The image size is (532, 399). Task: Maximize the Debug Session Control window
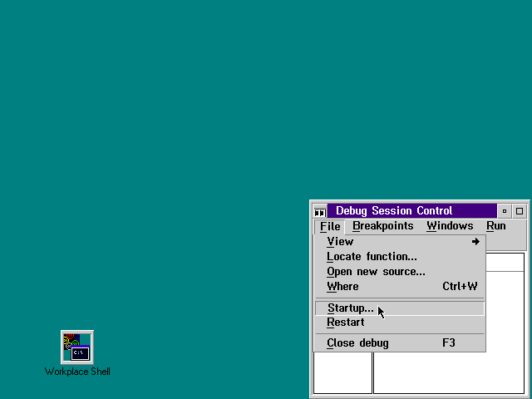tap(520, 211)
